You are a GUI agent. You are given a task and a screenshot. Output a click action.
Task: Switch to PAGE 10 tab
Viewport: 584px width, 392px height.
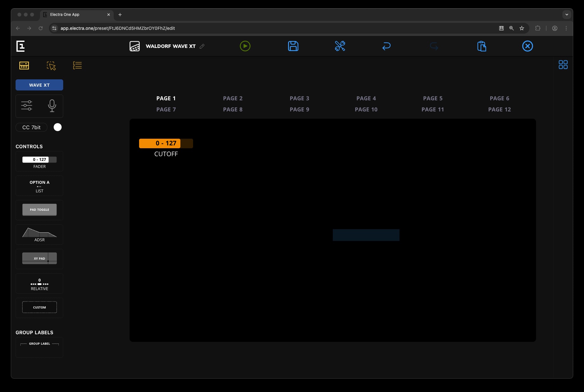[x=366, y=110]
